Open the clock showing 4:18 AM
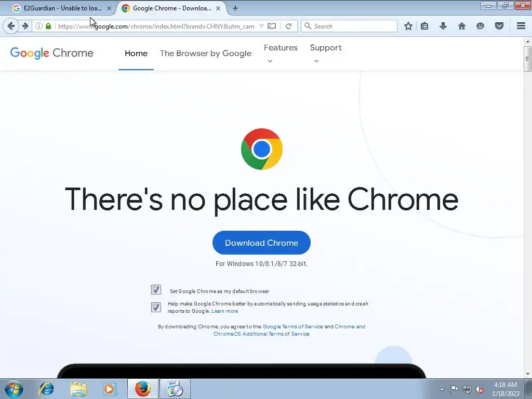This screenshot has height=399, width=532. click(x=506, y=389)
